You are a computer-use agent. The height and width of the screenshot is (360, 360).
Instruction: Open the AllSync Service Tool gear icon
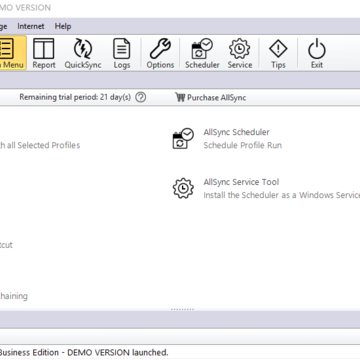(183, 188)
